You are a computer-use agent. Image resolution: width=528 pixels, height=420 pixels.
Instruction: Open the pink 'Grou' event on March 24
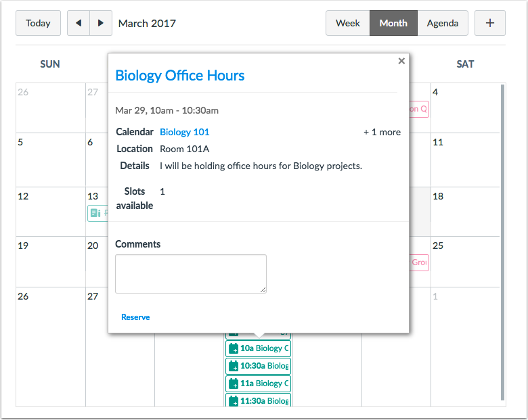[x=419, y=262]
